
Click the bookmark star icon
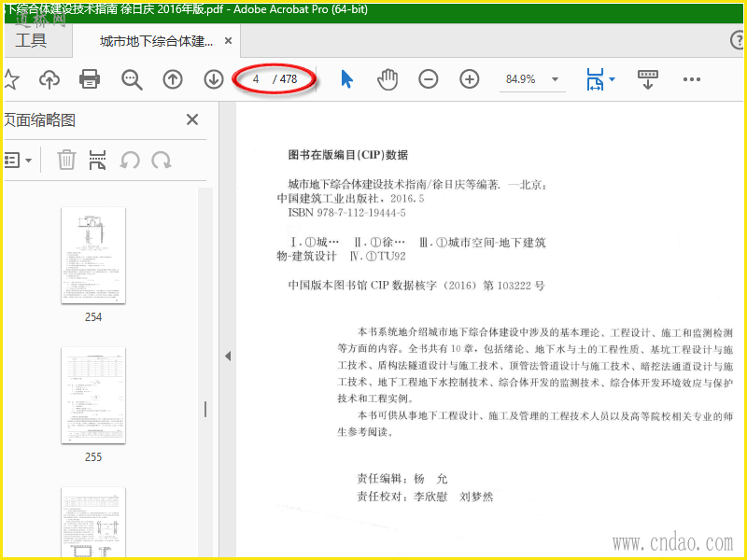(x=10, y=79)
